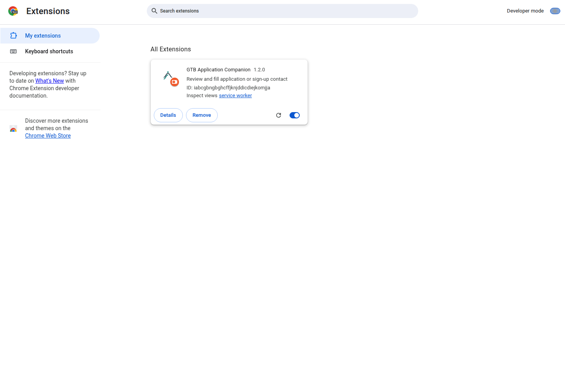Click the Extensions page title
This screenshot has height=392, width=565.
click(x=48, y=11)
